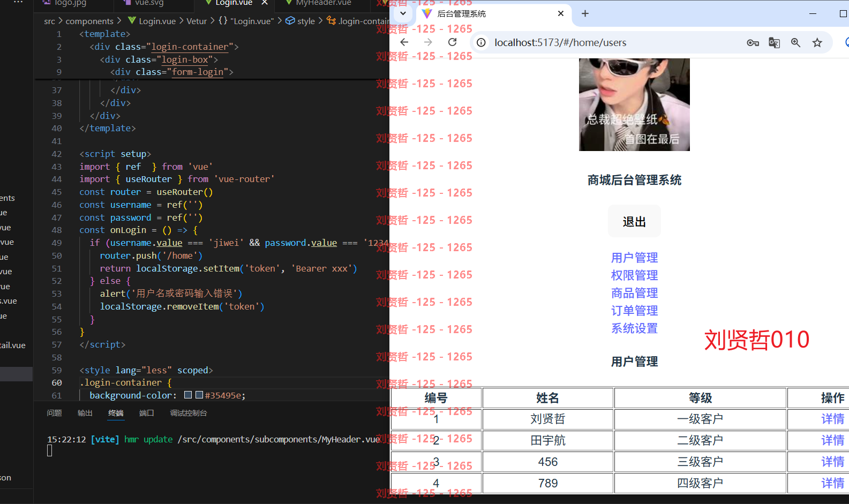Place cursor on router.push('/home') line
849x504 pixels.
152,255
